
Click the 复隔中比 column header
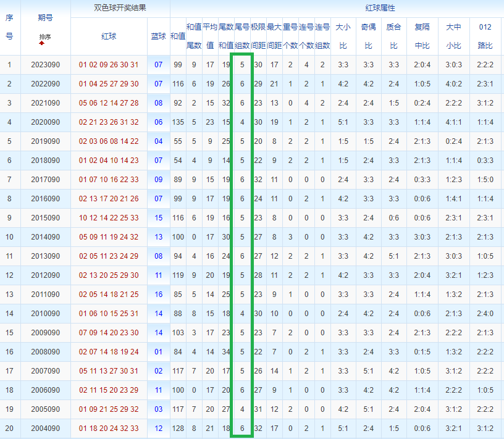click(x=422, y=36)
